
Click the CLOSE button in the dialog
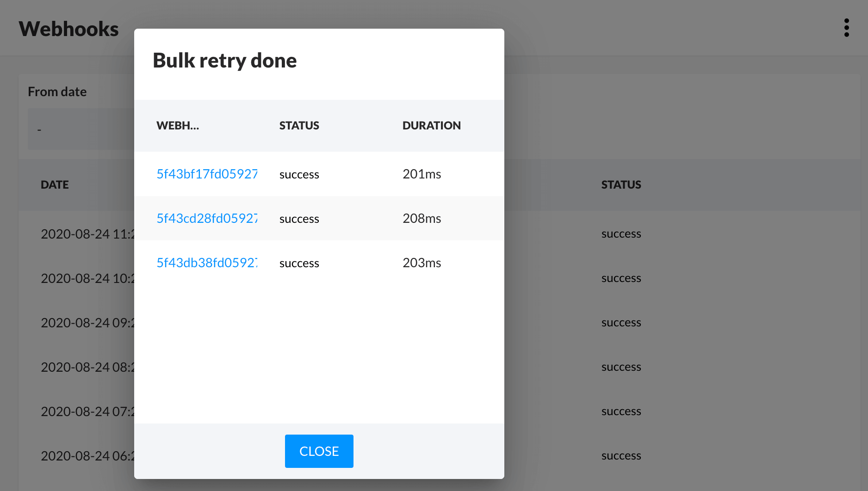319,451
